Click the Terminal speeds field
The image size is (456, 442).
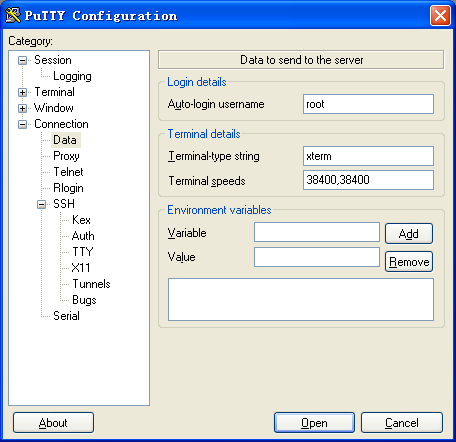(368, 180)
